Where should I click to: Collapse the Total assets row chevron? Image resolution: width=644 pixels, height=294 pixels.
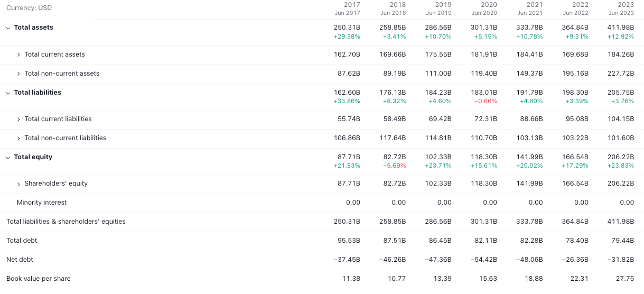tap(8, 27)
